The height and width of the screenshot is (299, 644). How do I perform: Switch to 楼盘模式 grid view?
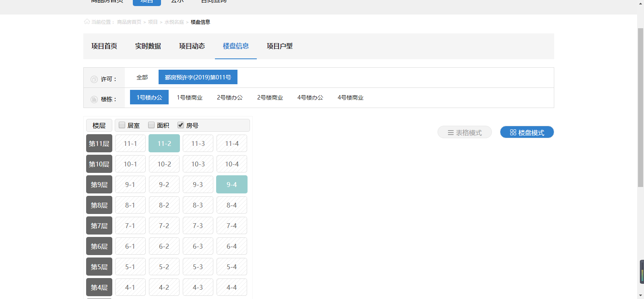[x=527, y=132]
